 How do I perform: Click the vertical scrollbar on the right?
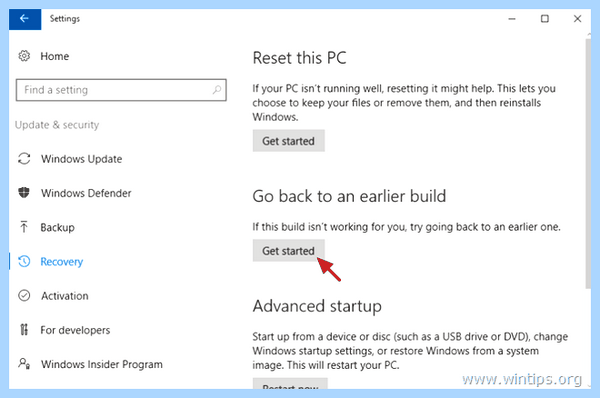coord(588,163)
